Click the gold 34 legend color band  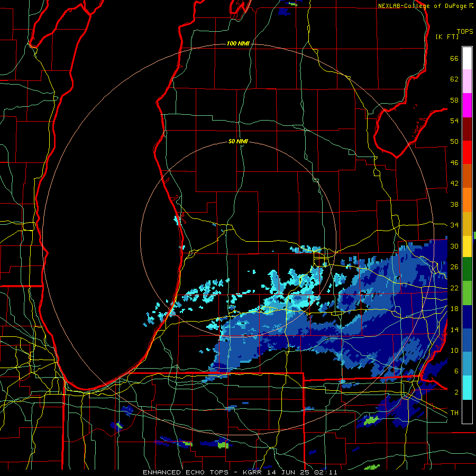[x=467, y=224]
